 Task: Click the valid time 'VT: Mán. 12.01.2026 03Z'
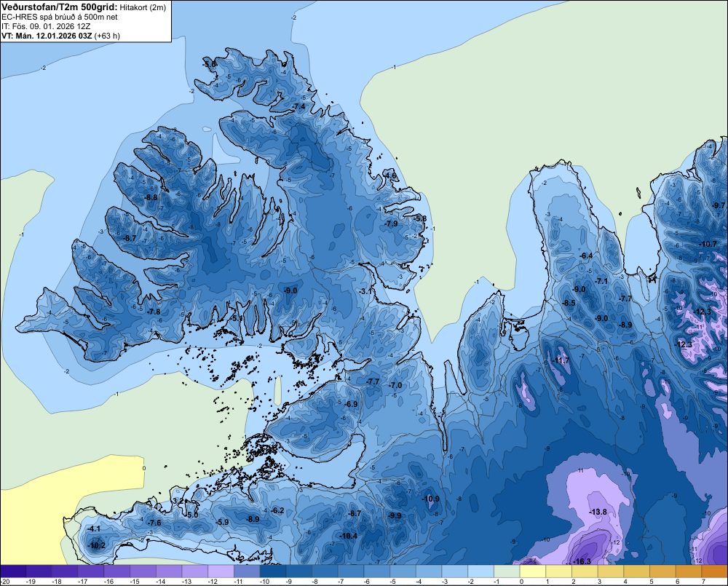click(x=47, y=36)
